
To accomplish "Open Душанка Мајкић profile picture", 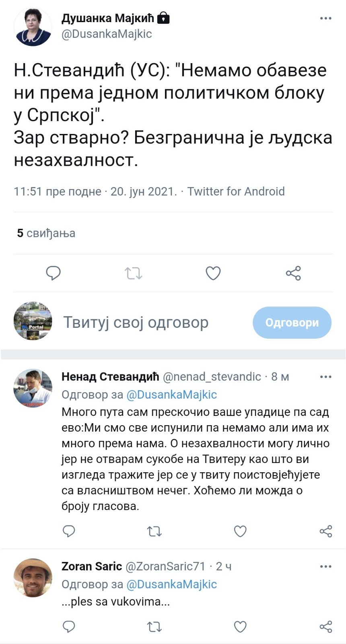I will (x=33, y=27).
